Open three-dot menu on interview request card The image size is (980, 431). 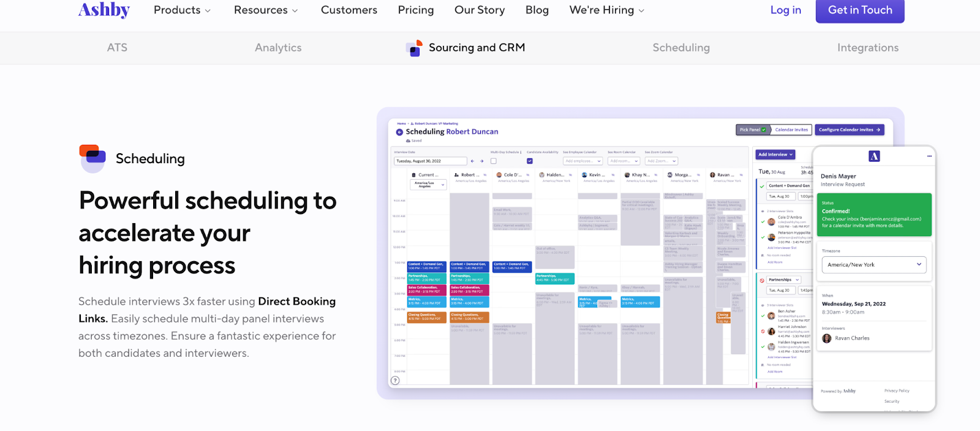929,156
